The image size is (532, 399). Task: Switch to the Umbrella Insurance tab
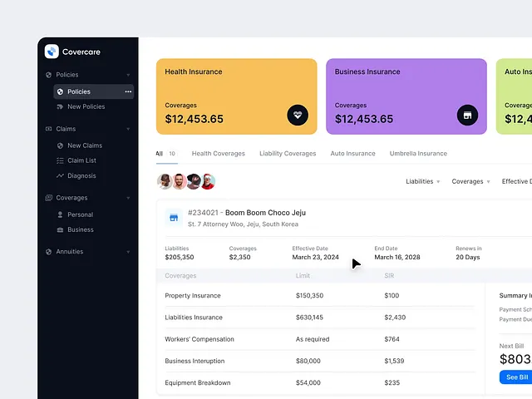pos(418,154)
